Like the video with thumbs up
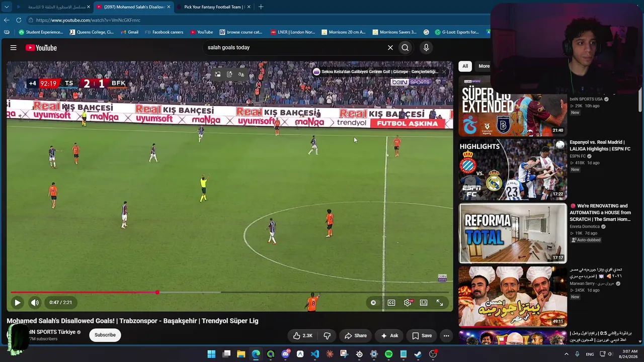The width and height of the screenshot is (644, 362). pyautogui.click(x=303, y=335)
